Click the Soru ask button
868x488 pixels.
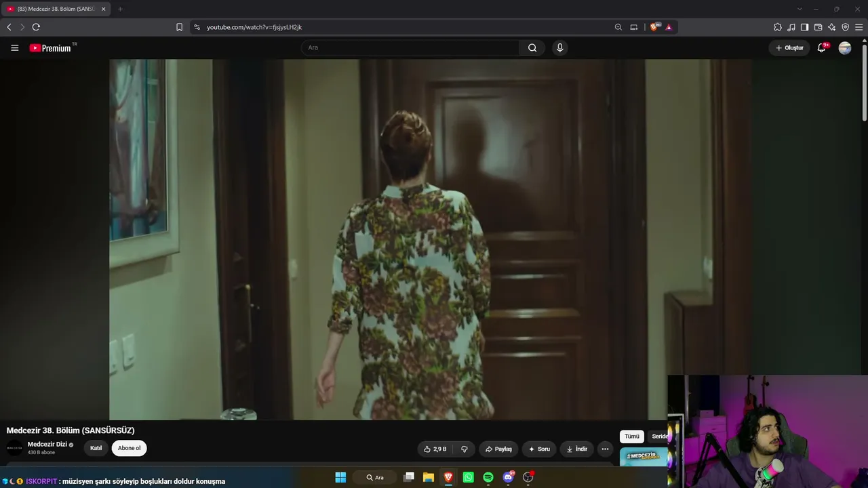539,449
